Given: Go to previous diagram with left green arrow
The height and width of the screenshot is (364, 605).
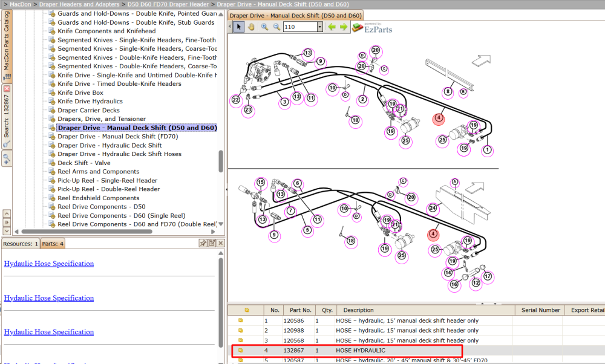Looking at the screenshot, I should point(332,27).
